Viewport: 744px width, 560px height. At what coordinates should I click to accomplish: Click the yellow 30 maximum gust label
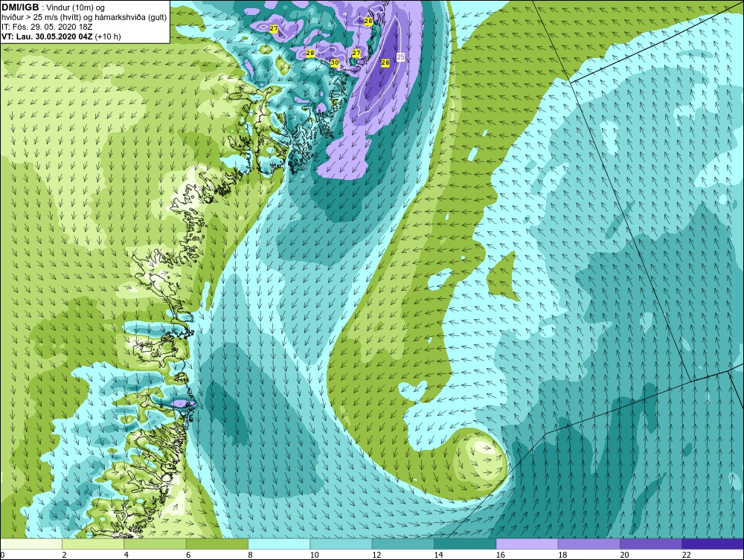[335, 63]
